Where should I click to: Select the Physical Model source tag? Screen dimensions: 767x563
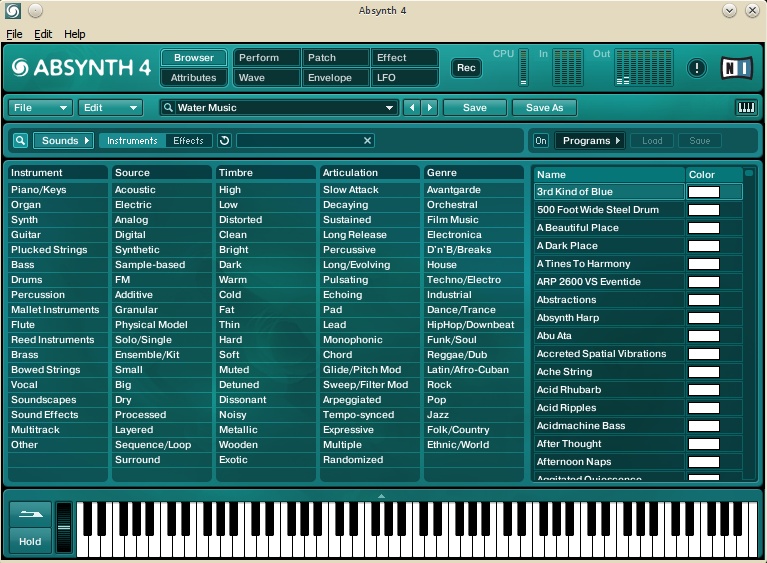pyautogui.click(x=162, y=325)
